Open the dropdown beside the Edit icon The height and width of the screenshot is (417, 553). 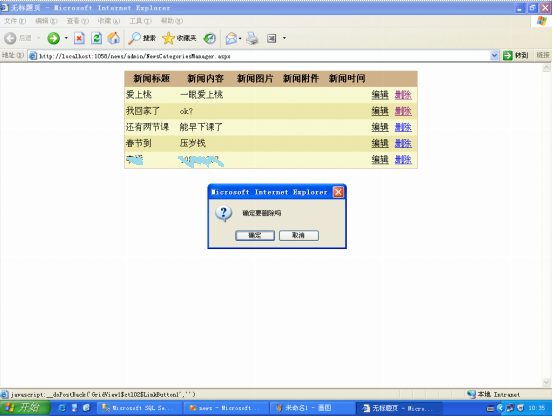click(284, 38)
